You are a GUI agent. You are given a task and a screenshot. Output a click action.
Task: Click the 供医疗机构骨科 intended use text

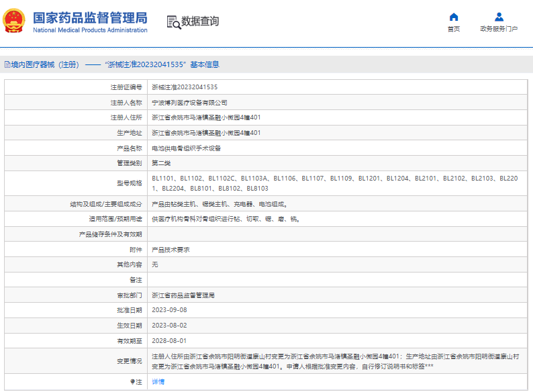226,219
